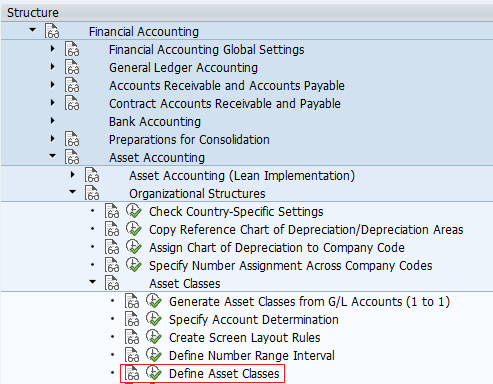This screenshot has width=493, height=384.
Task: Click Financial Accounting Global Settings text
Action: pyautogui.click(x=207, y=50)
